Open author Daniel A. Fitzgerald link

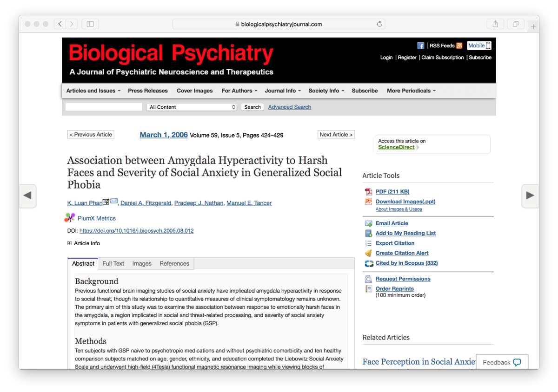[x=146, y=203]
